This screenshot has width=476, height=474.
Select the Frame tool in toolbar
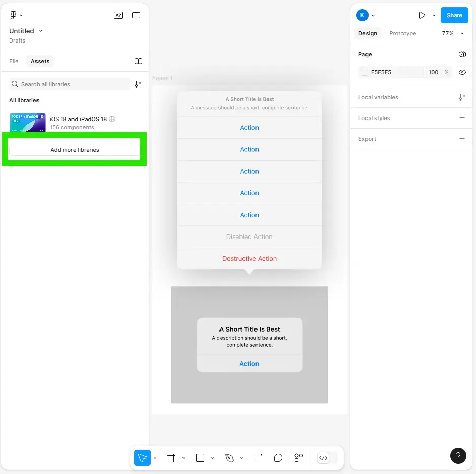point(171,458)
